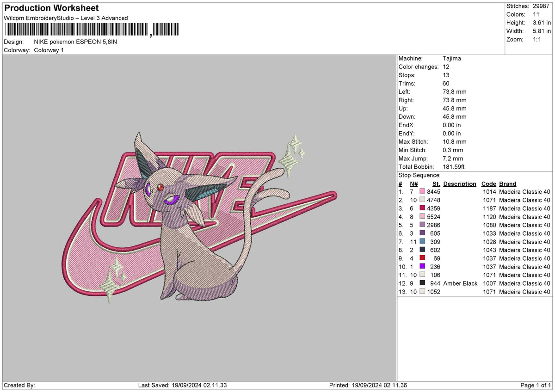Select the Width value 5.81 in

point(542,31)
